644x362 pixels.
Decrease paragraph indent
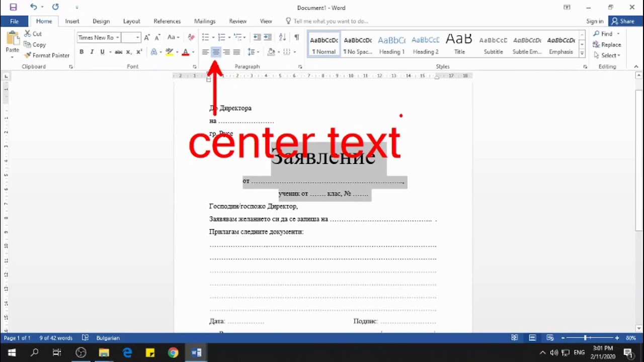[257, 37]
